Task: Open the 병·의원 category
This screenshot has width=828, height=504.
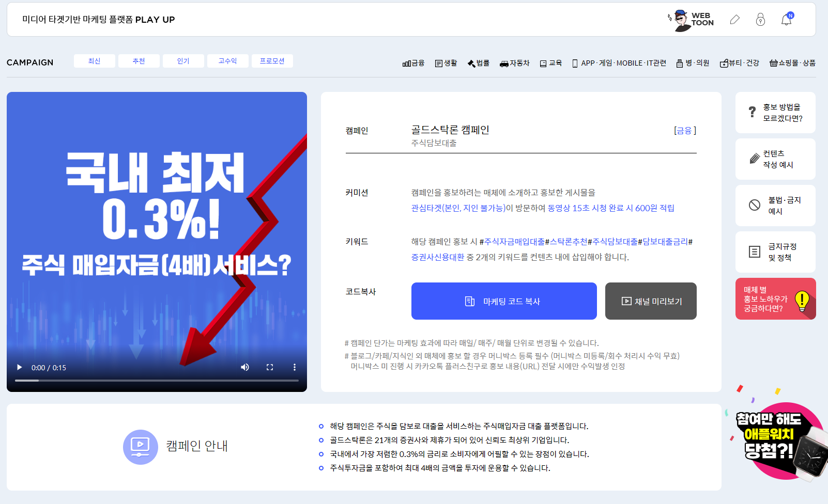Action: coord(693,63)
